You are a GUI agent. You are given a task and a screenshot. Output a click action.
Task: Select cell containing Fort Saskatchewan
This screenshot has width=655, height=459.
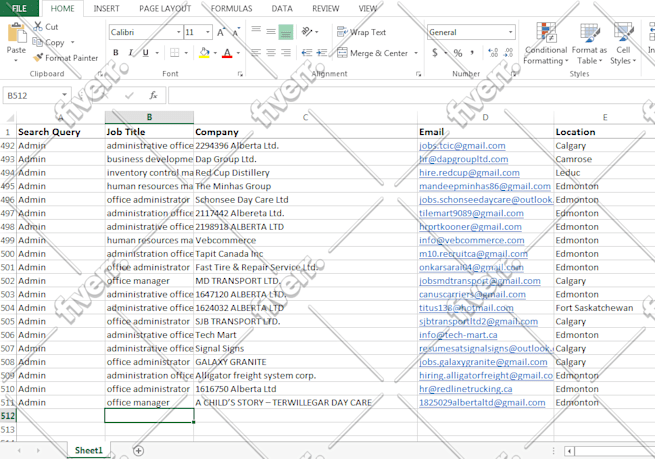pyautogui.click(x=604, y=308)
